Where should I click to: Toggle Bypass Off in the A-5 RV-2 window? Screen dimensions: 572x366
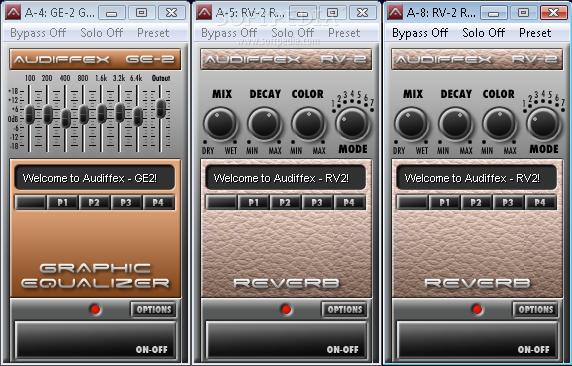[x=229, y=33]
